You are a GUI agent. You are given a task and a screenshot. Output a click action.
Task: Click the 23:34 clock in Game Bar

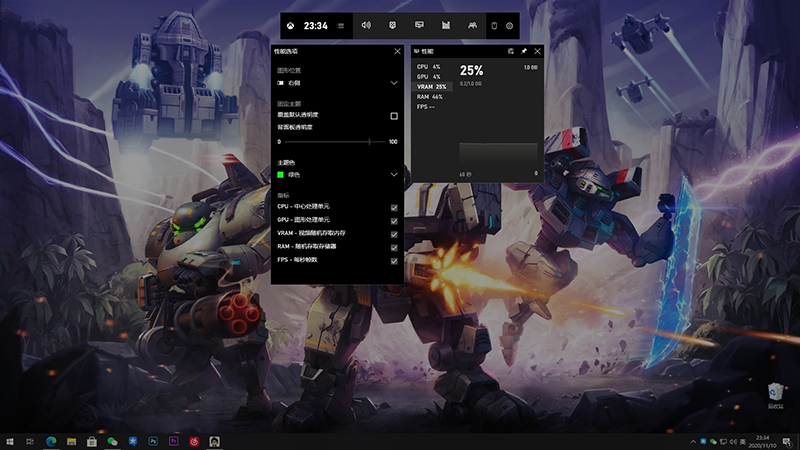tap(315, 26)
